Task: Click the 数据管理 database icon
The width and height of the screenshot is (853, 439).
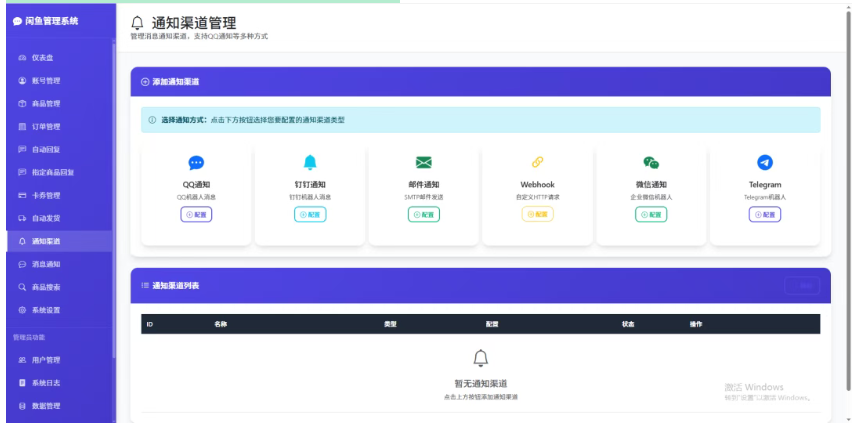Action: point(22,406)
